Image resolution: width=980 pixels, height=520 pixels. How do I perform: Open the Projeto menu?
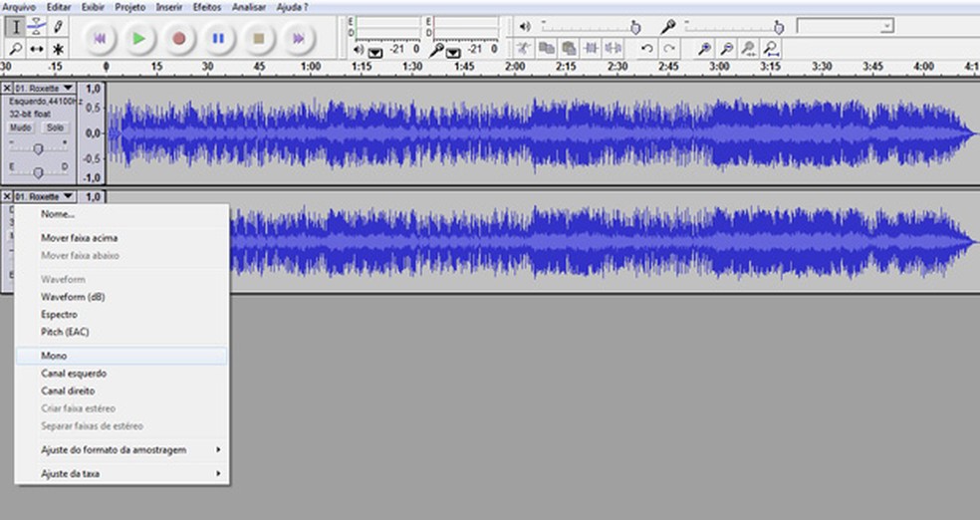coord(130,8)
